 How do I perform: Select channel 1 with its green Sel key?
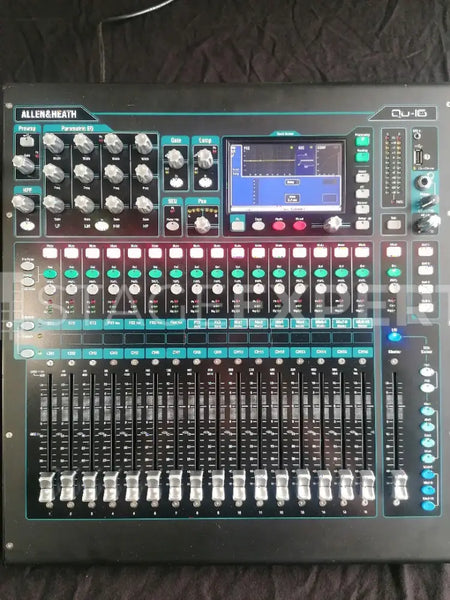point(50,274)
